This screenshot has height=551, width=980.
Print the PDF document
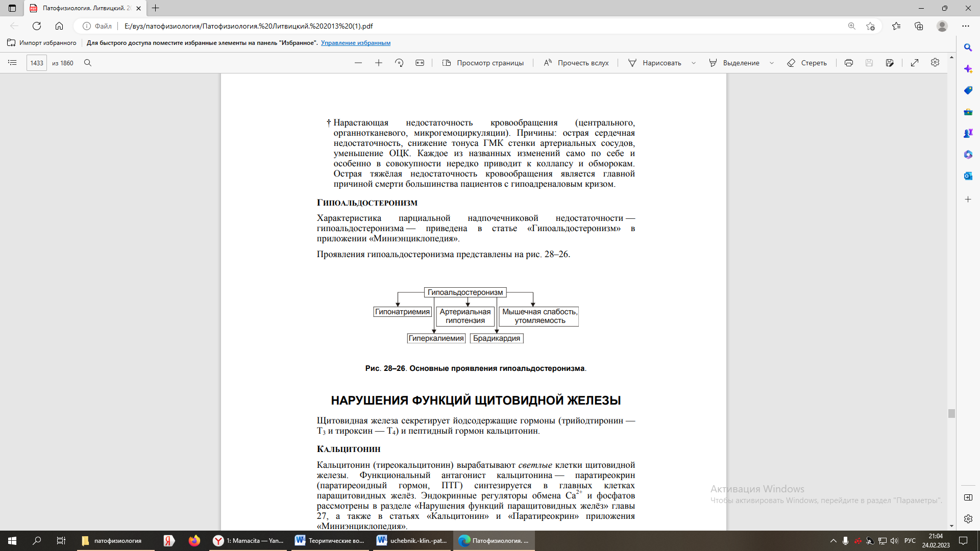pyautogui.click(x=849, y=63)
